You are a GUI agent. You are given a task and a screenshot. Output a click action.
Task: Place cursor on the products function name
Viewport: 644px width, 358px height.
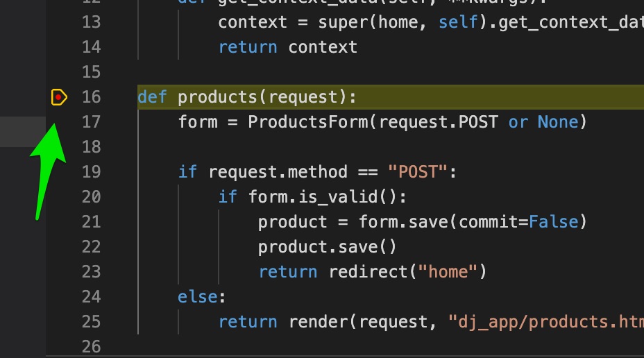[218, 97]
